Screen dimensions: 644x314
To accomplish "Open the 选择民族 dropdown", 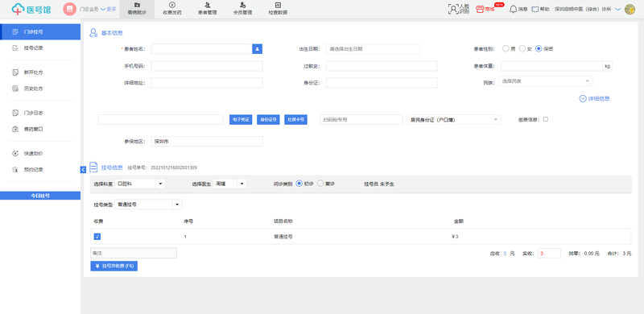I will (546, 81).
